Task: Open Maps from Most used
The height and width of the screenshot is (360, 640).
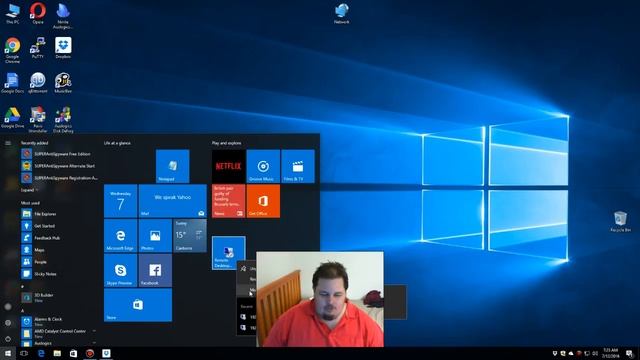Action: [x=60, y=250]
